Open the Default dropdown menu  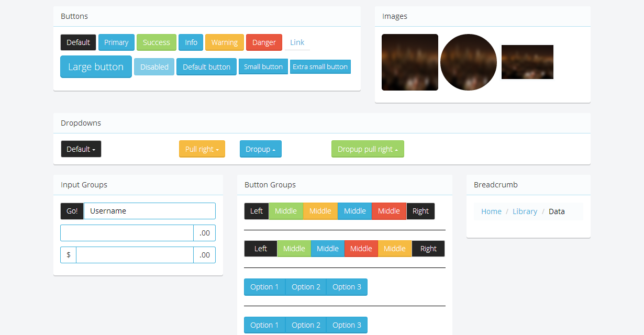(x=81, y=149)
